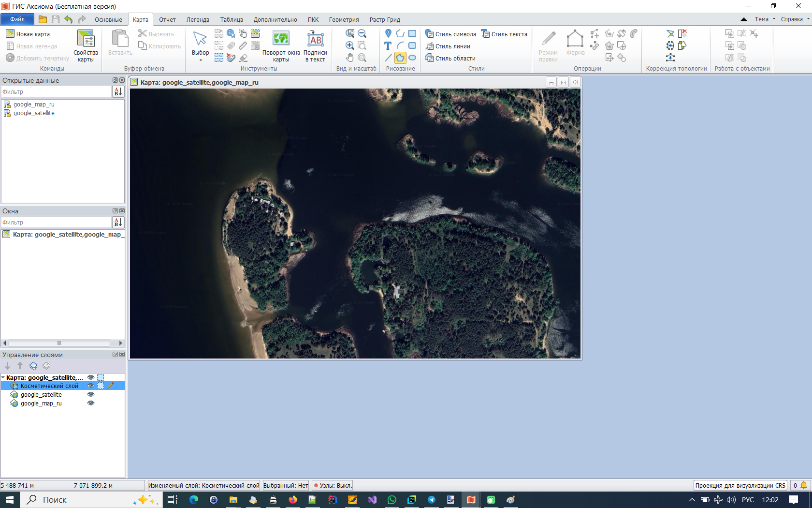Create a new map with Новая карта
The height and width of the screenshot is (508, 812).
(x=29, y=34)
